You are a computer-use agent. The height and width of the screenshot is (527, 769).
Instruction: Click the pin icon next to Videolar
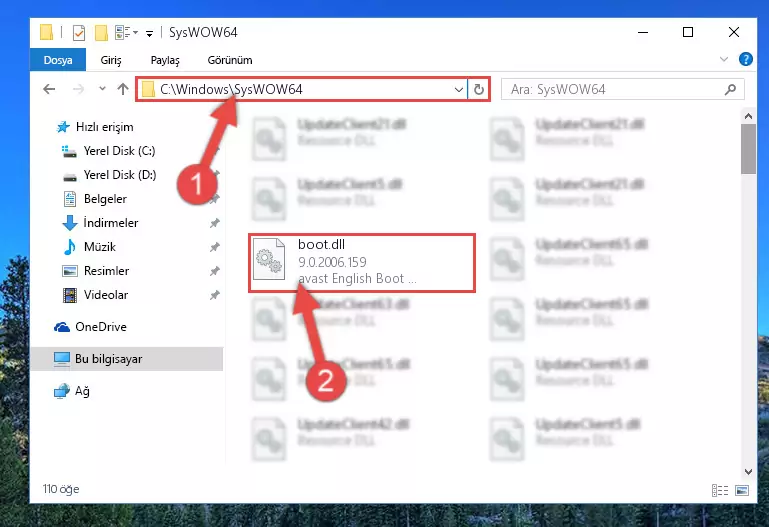(x=214, y=295)
